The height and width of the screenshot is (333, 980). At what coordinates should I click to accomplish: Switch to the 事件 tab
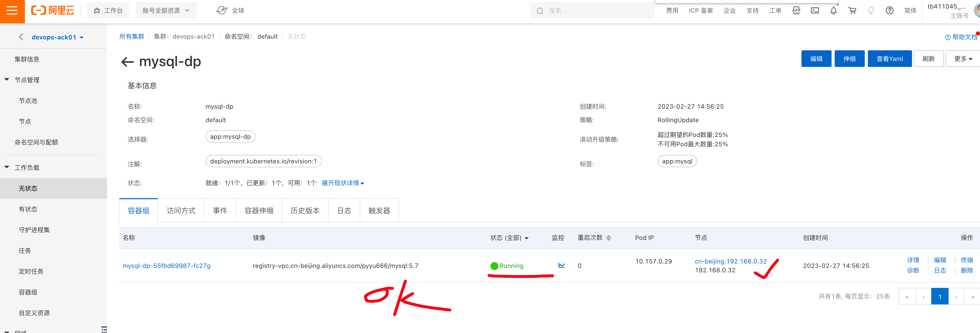tap(220, 210)
